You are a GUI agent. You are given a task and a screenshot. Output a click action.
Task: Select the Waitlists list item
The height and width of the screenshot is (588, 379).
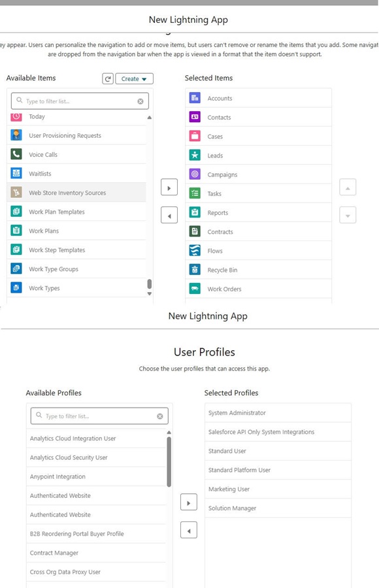coord(76,173)
